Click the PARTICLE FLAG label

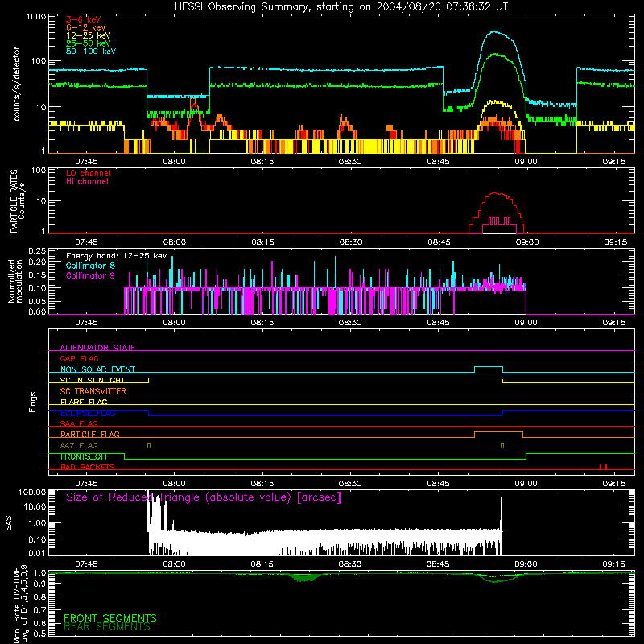90,434
